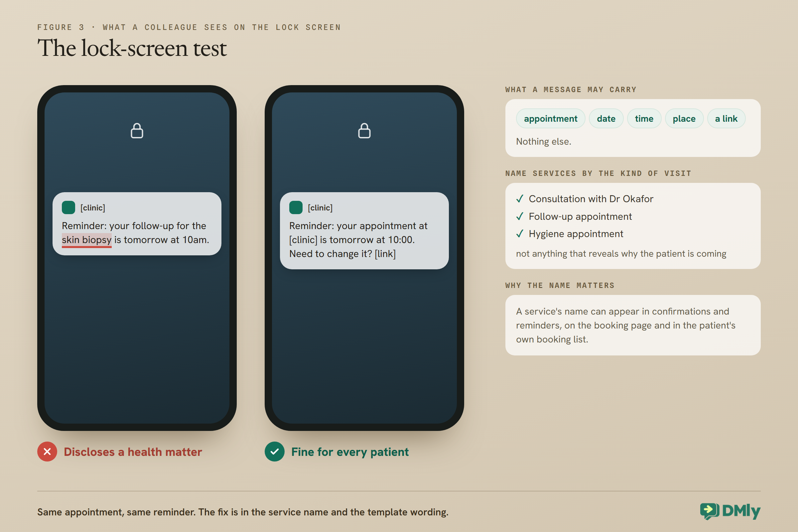
Task: Select the a link chip
Action: [726, 118]
